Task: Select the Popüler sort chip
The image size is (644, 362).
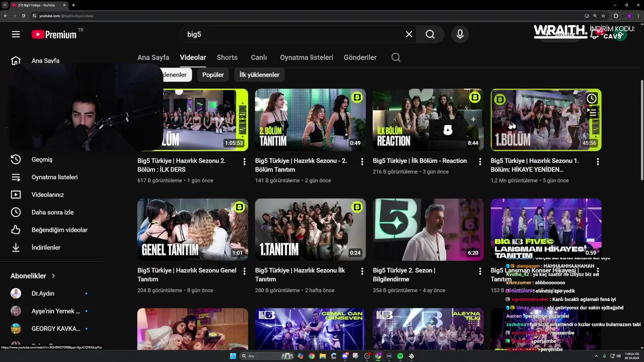Action: [213, 75]
